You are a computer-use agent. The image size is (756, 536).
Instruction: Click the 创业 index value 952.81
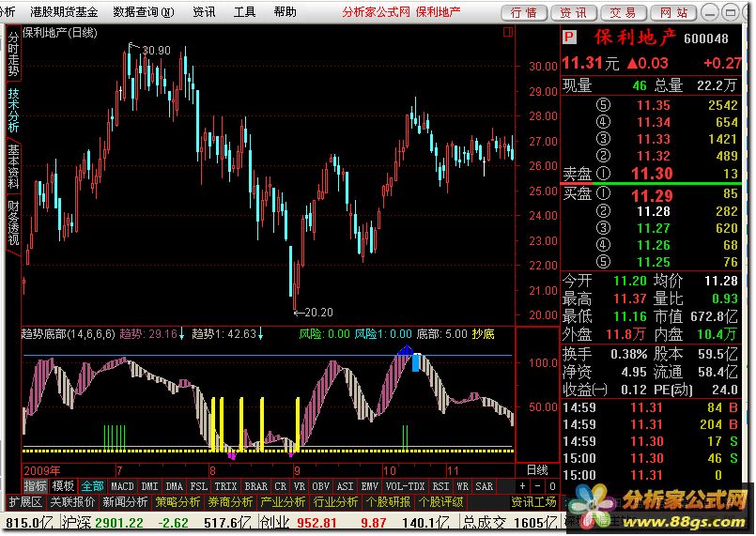click(x=316, y=523)
